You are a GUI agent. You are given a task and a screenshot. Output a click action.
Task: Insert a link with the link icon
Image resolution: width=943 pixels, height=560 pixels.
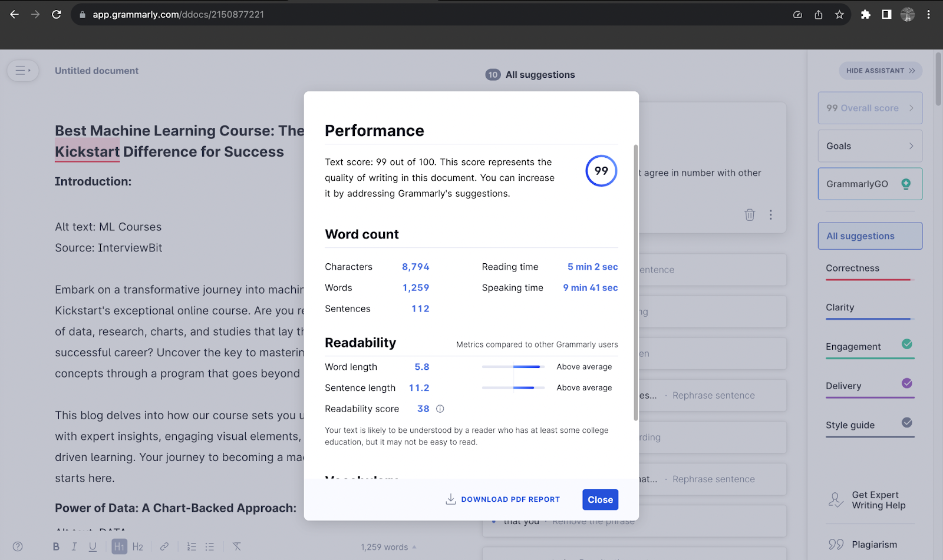pos(164,546)
